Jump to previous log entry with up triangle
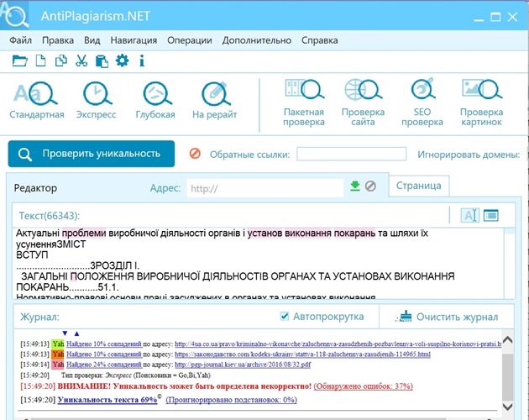 point(76,333)
